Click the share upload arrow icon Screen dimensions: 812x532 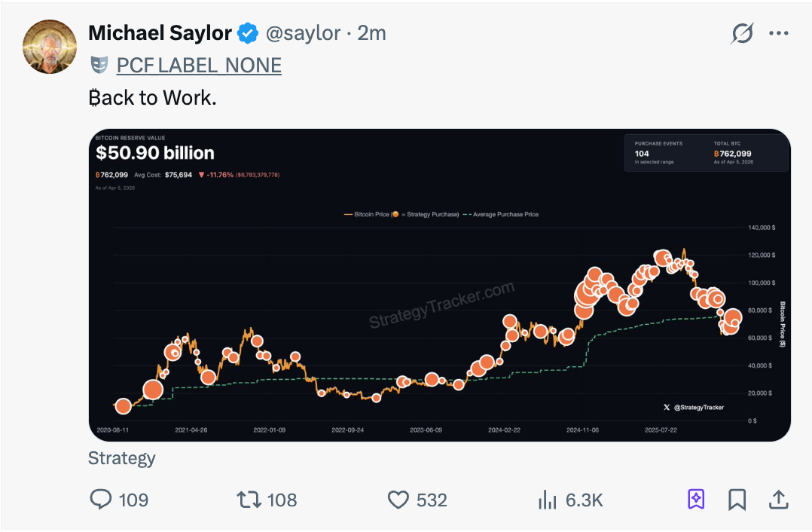(x=778, y=499)
